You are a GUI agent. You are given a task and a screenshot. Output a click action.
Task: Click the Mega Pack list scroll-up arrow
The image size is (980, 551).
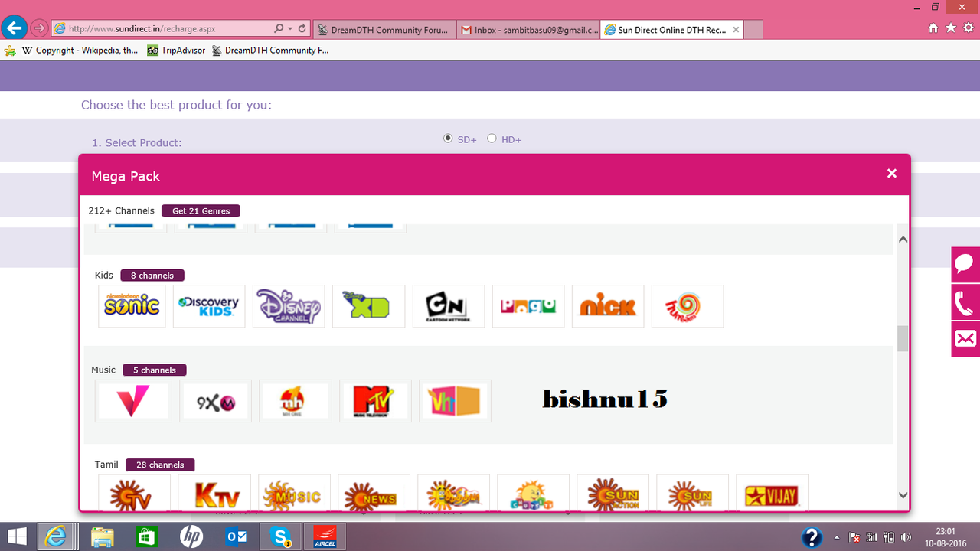(903, 239)
